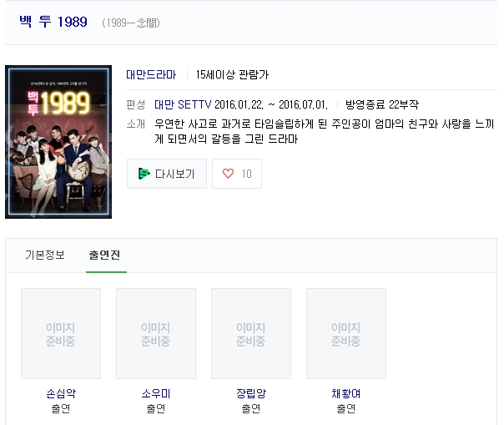Click the 편성 label
Image resolution: width=504 pixels, height=425 pixels.
point(136,104)
